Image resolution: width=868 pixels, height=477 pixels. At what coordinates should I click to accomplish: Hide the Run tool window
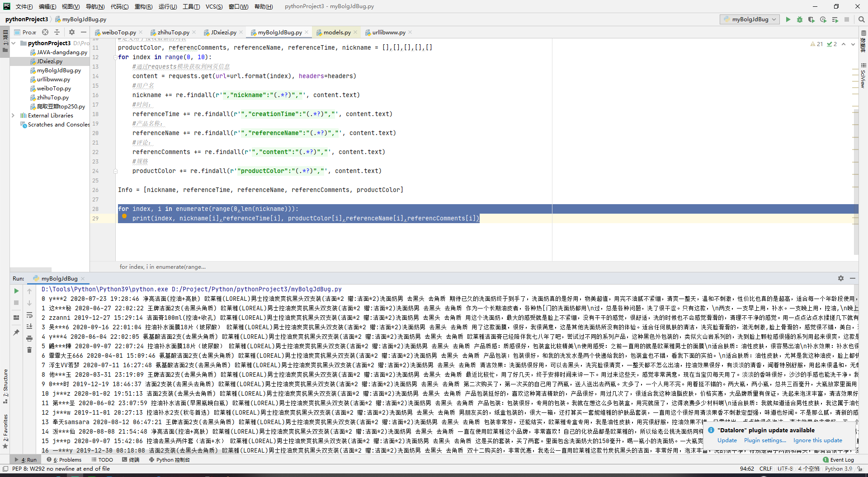click(x=852, y=278)
